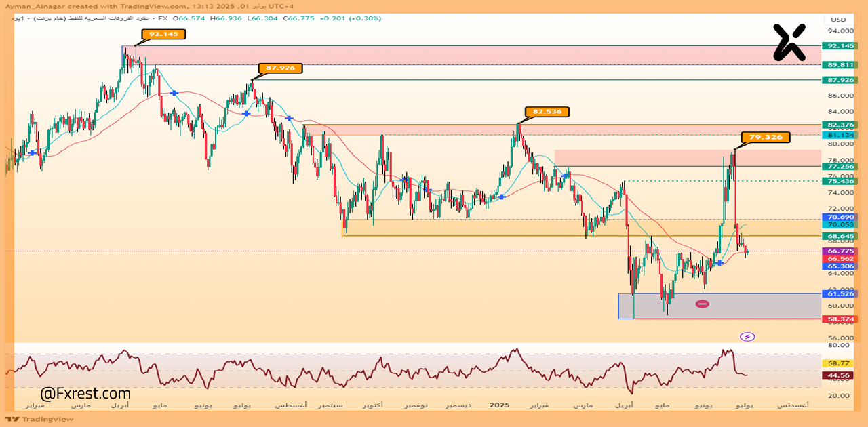Click the purple lightning bolt icon
The width and height of the screenshot is (868, 427).
point(747,336)
